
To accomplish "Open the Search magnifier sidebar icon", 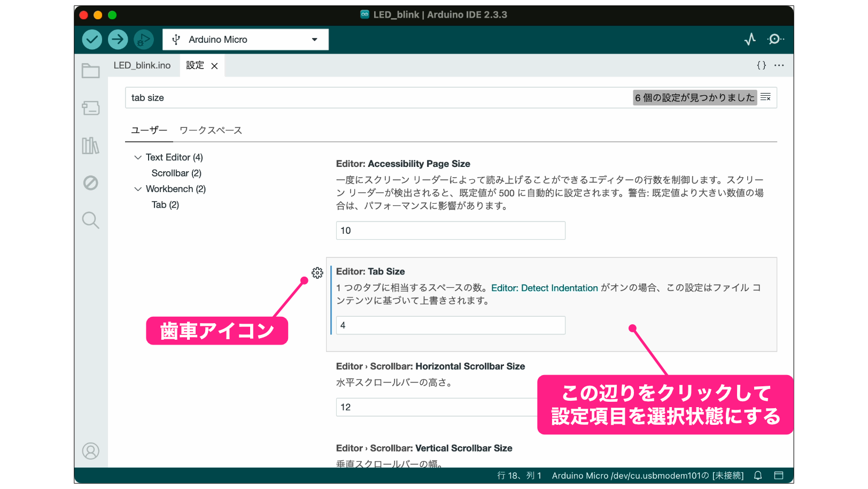I will pos(91,220).
